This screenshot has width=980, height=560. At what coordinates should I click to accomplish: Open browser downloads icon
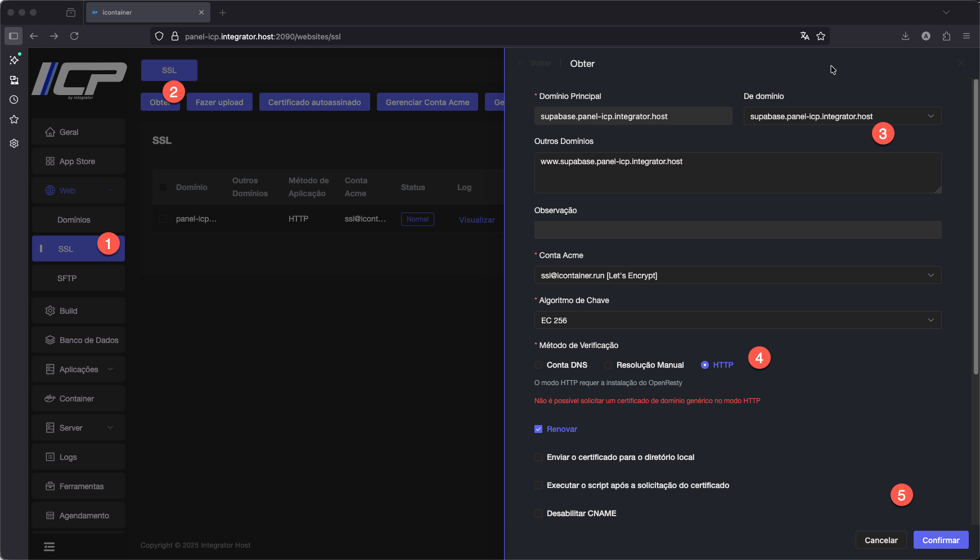coord(905,36)
